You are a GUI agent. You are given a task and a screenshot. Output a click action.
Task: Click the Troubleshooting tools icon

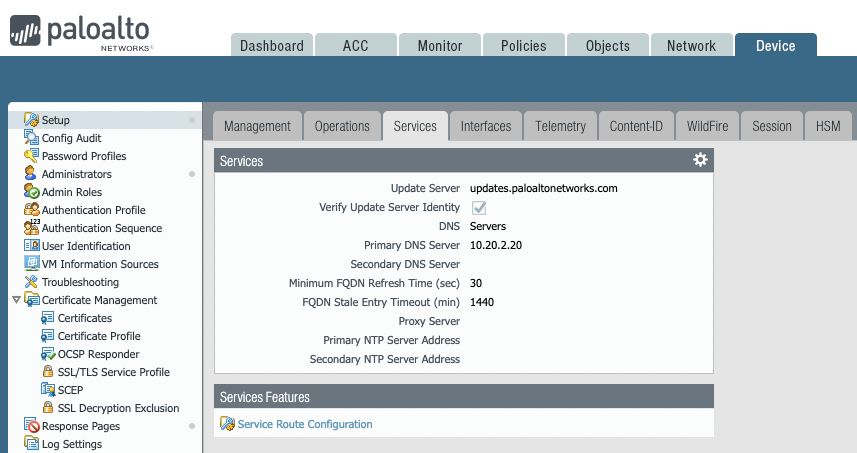click(31, 282)
